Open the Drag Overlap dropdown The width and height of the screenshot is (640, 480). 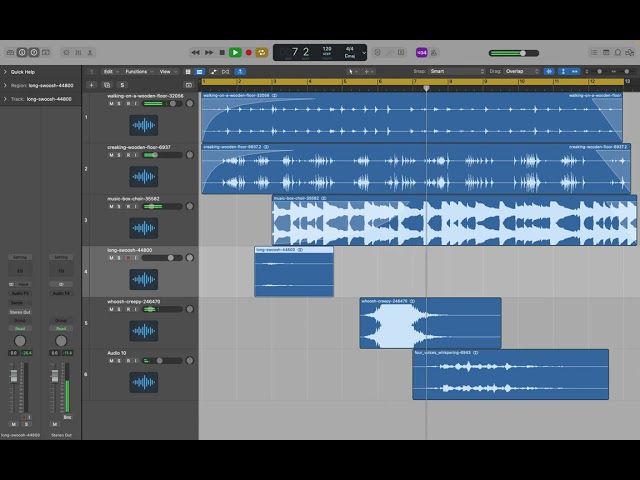(x=522, y=71)
